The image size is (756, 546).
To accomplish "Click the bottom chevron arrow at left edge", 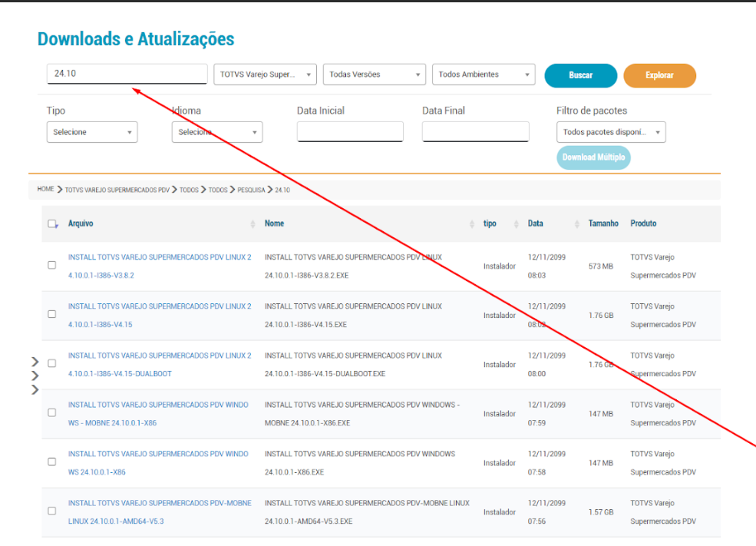I will [35, 389].
